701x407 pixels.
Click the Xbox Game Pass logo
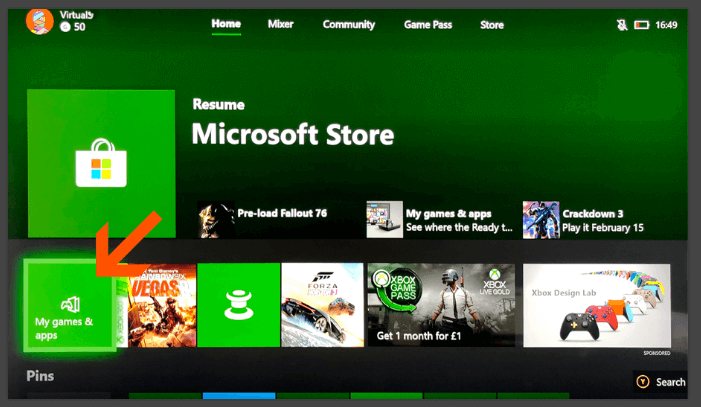tap(395, 290)
